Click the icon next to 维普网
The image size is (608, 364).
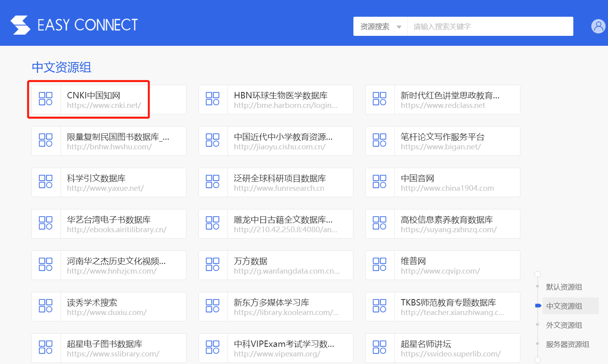[379, 264]
